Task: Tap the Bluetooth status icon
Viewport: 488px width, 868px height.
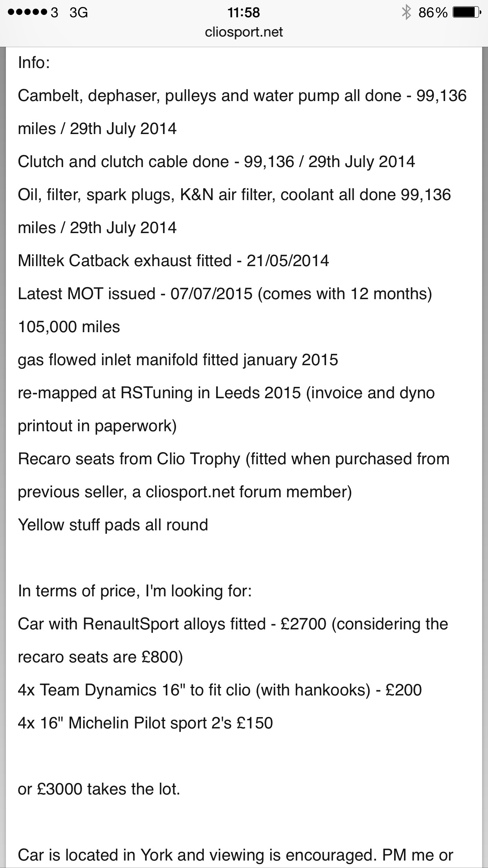Action: pos(406,13)
